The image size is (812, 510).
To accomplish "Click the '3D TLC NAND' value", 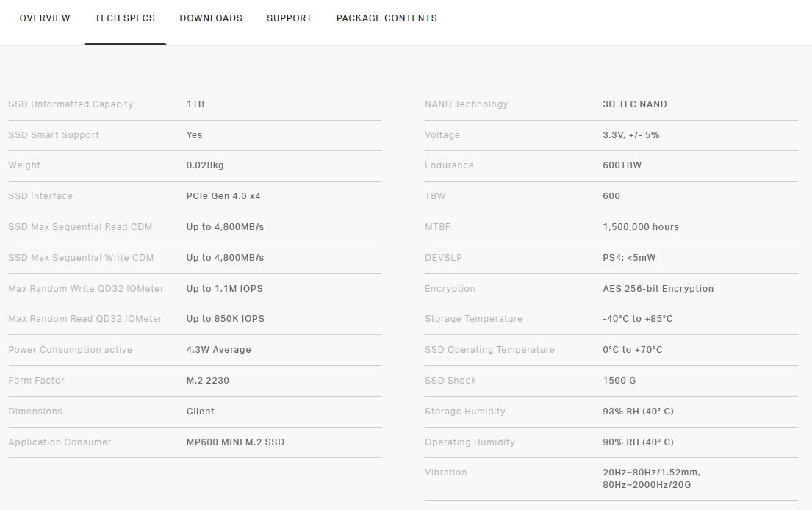I will [x=635, y=104].
